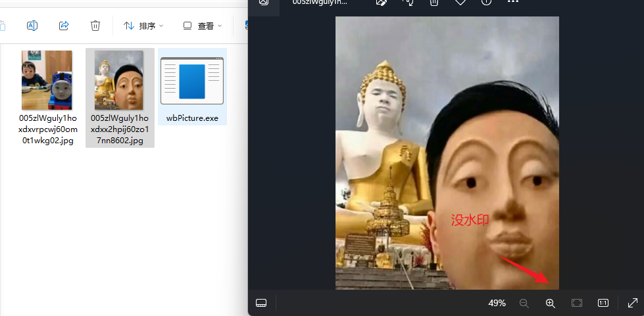Screen dimensions: 644x316
Task: Toggle the filmstrip icon in Photos bottom bar
Action: pos(261,303)
